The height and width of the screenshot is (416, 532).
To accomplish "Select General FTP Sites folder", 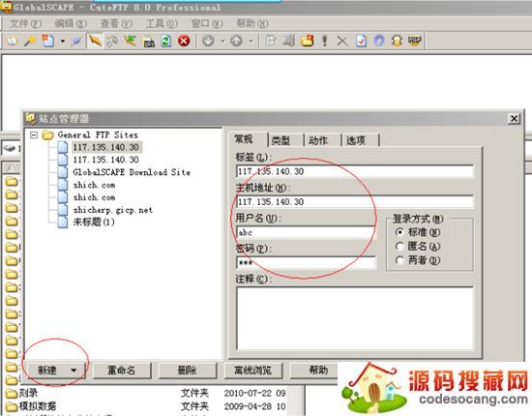I will click(x=98, y=135).
